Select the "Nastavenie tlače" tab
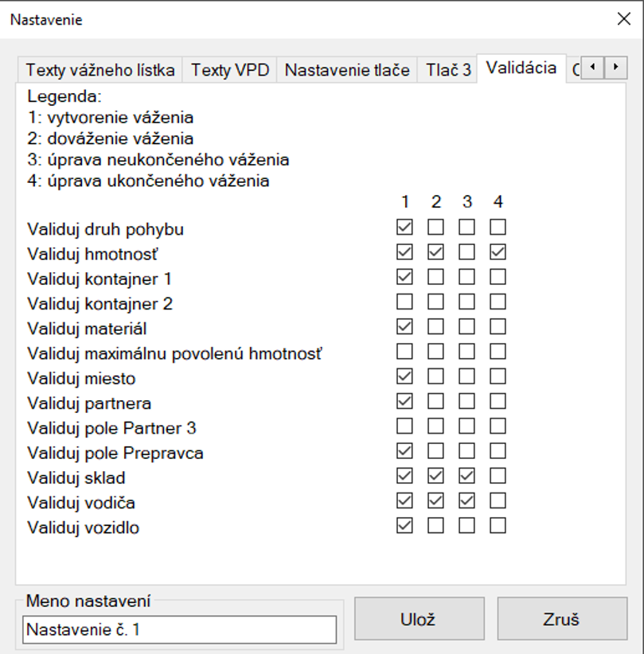The width and height of the screenshot is (644, 654). (x=349, y=69)
